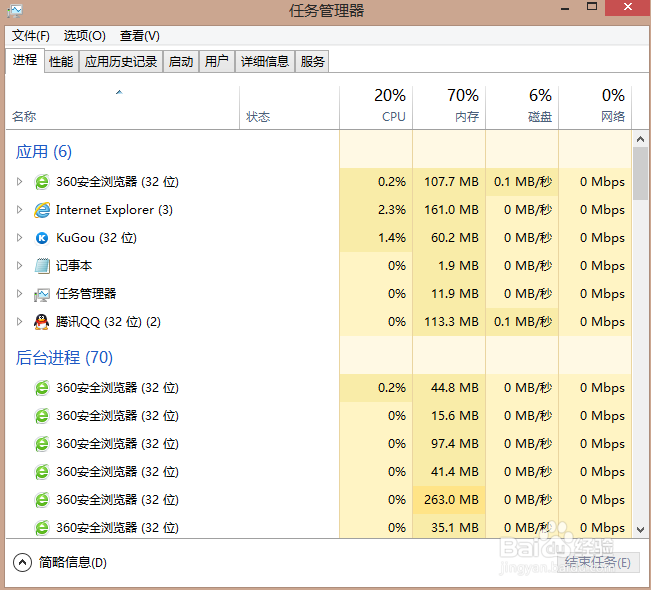Sort by the 20% CPU column header

376,108
